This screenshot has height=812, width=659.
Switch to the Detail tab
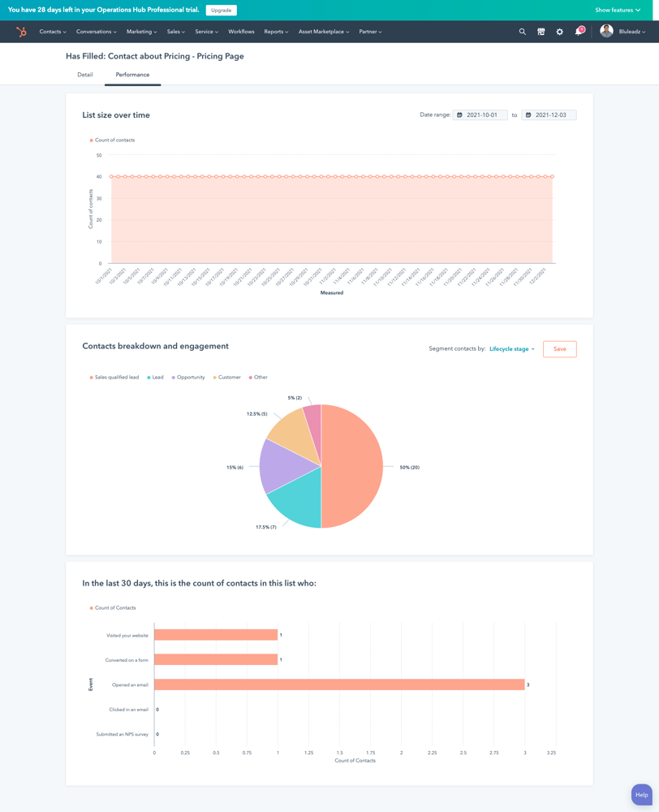pyautogui.click(x=84, y=74)
